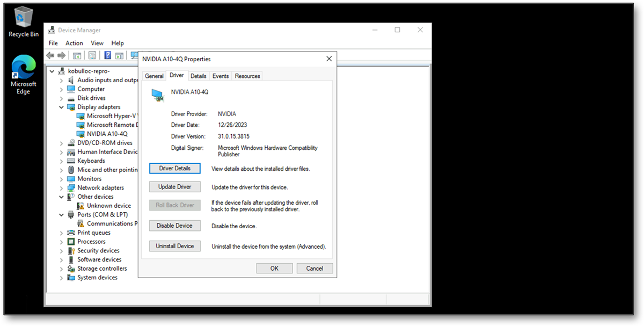Expand the Human Interface Devices node
This screenshot has width=644, height=326.
pos(62,152)
